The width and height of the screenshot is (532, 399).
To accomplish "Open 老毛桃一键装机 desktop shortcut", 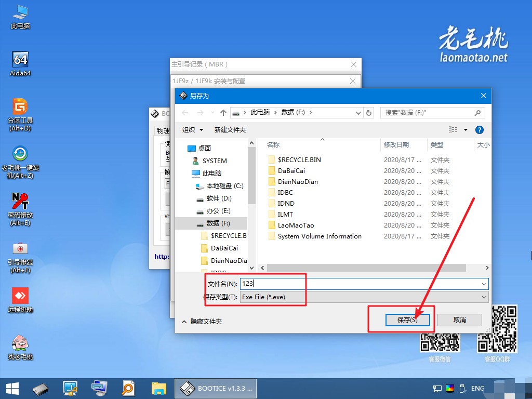I will (20, 162).
